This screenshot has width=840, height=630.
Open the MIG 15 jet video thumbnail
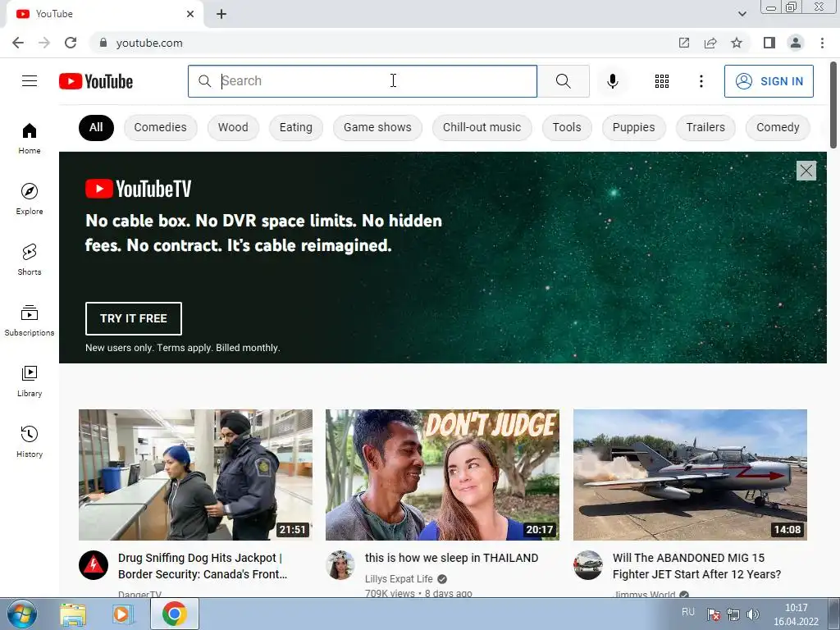(x=690, y=475)
